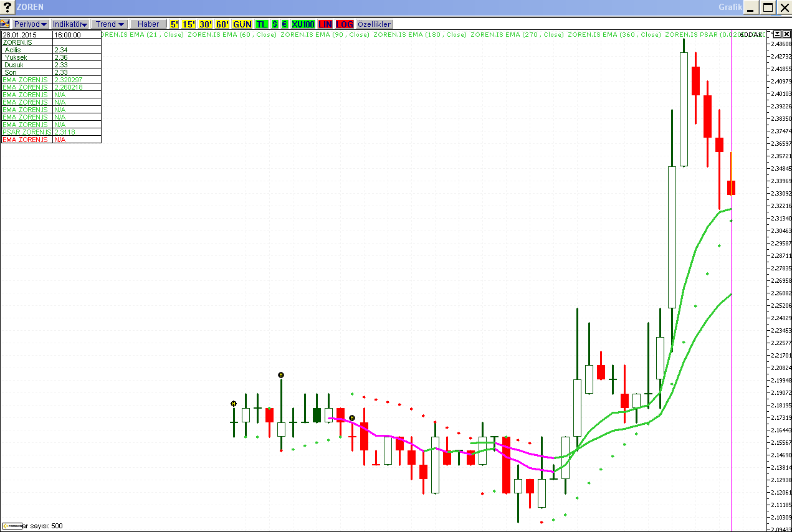Open the Trend dropdown
This screenshot has height=532, width=792.
click(110, 24)
